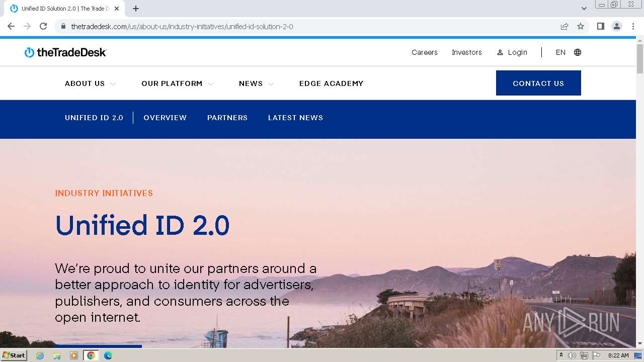Switch to the LATEST NEWS section

tap(295, 118)
